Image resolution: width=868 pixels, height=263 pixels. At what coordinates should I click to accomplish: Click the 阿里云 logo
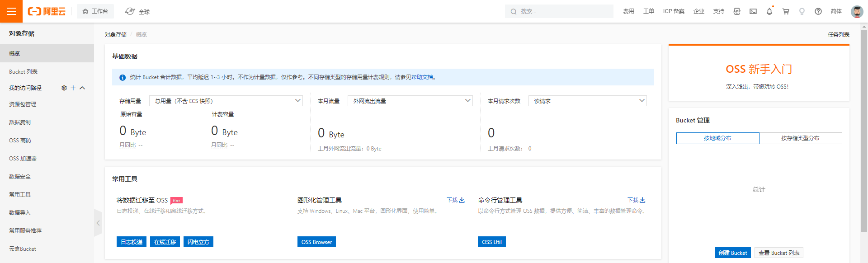pos(47,11)
